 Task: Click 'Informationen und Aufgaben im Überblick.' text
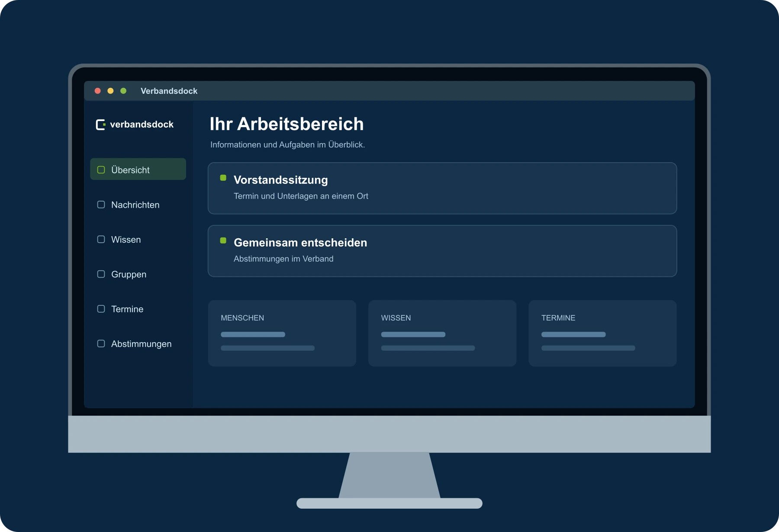[x=287, y=144]
